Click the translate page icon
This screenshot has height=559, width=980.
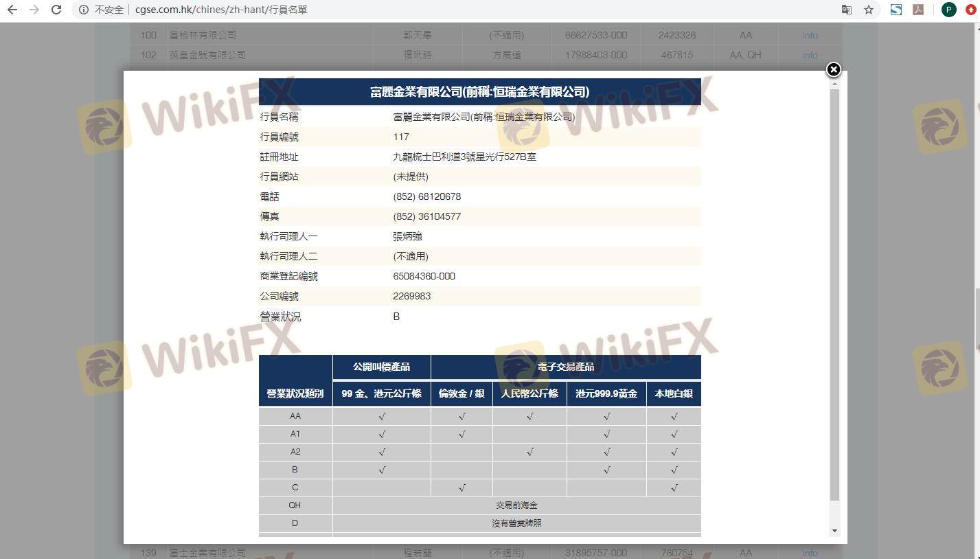coord(847,10)
